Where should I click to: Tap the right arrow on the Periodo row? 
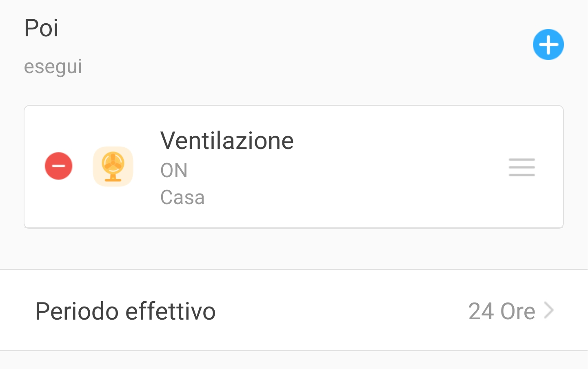549,311
